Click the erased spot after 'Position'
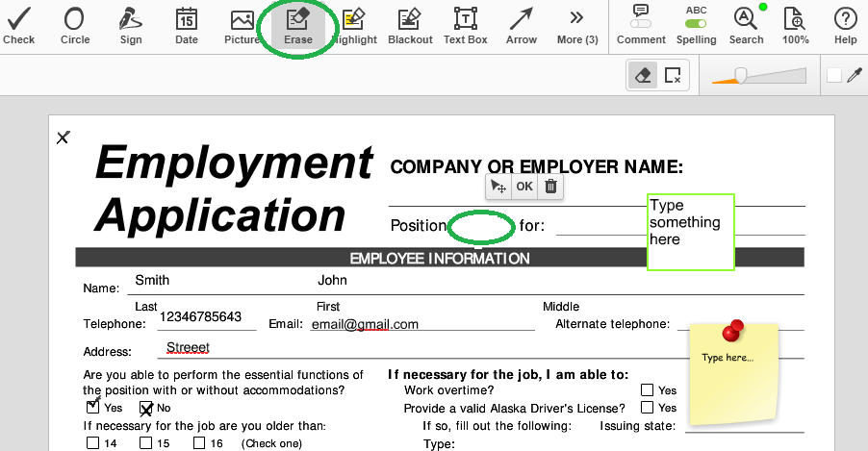This screenshot has height=451, width=868. pyautogui.click(x=480, y=226)
